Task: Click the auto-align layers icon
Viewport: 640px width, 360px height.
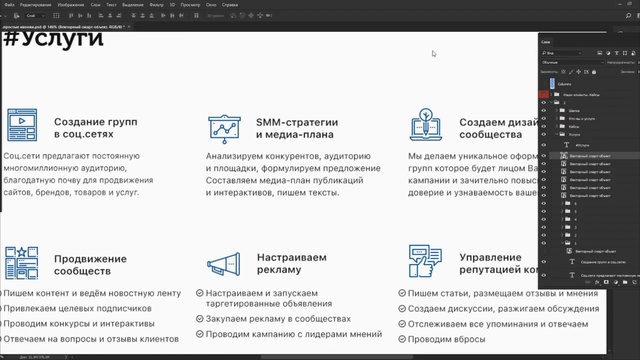Action: (x=196, y=16)
